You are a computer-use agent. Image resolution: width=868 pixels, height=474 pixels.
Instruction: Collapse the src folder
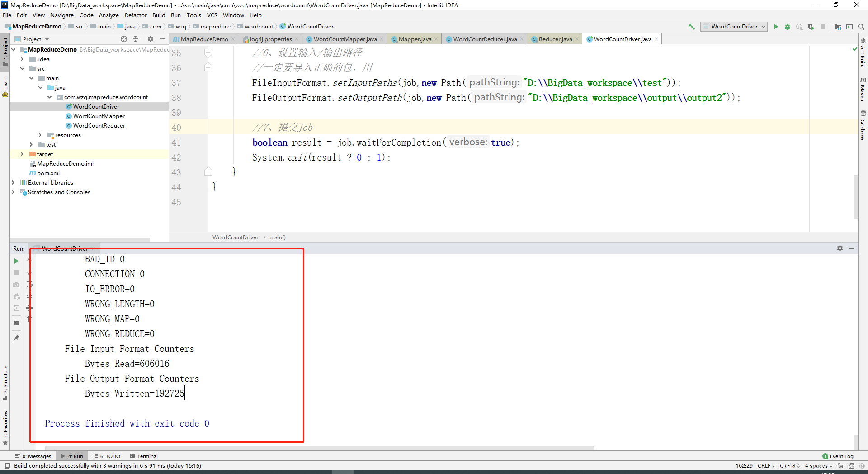[x=22, y=69]
